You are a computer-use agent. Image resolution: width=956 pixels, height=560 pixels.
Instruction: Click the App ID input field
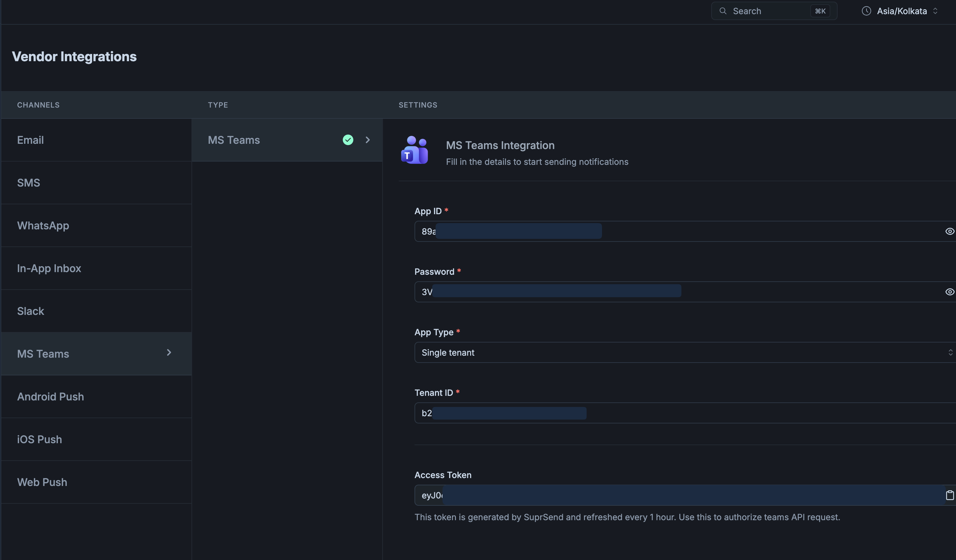click(x=685, y=231)
